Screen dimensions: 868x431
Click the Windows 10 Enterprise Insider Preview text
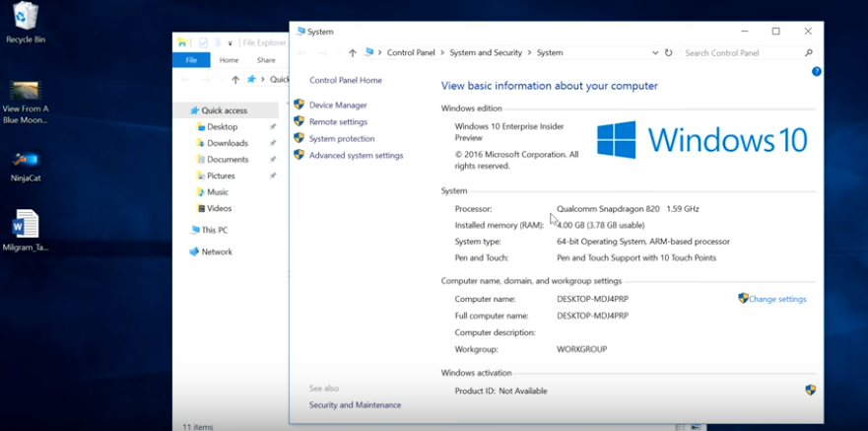coord(509,132)
